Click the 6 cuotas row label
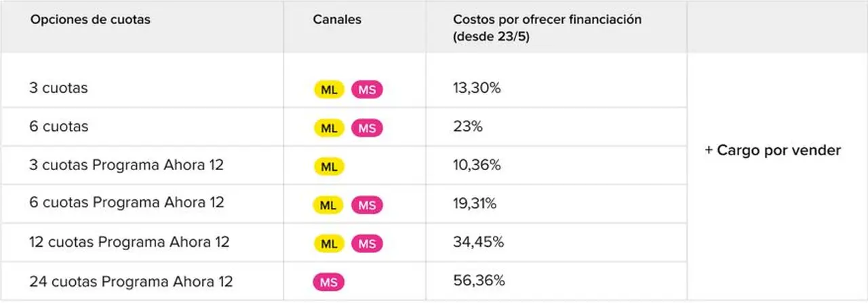 59,127
